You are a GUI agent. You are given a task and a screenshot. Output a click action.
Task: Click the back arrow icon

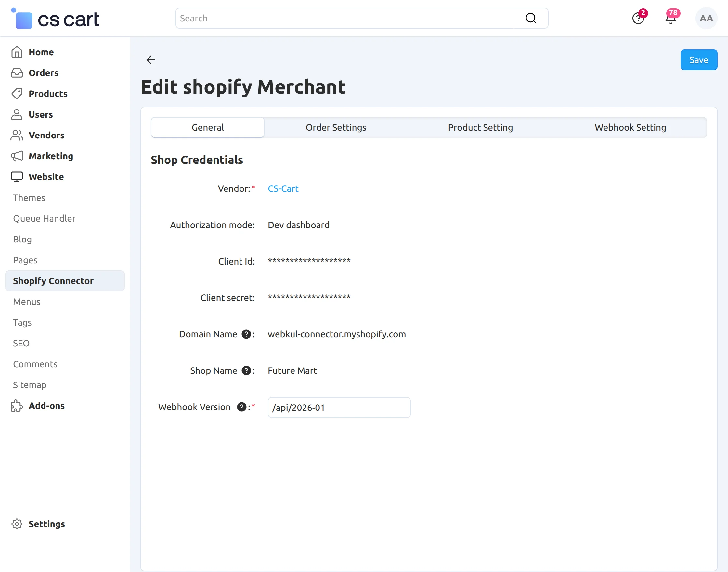(x=151, y=59)
